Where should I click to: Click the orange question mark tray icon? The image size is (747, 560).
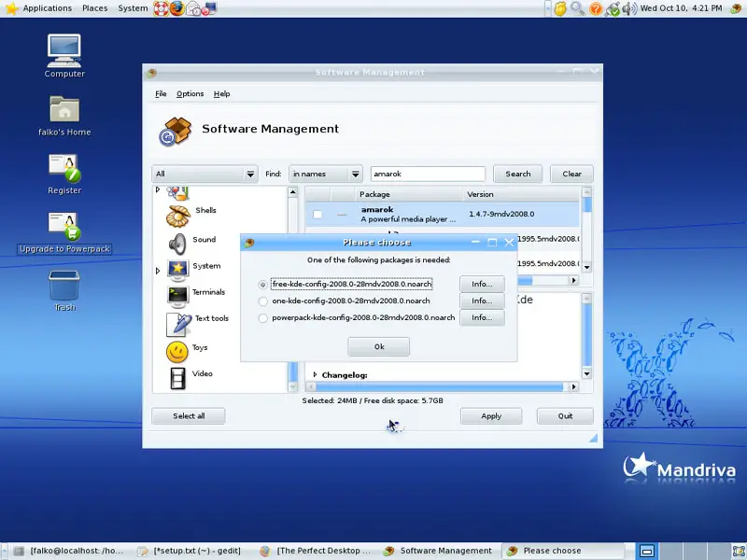[595, 8]
